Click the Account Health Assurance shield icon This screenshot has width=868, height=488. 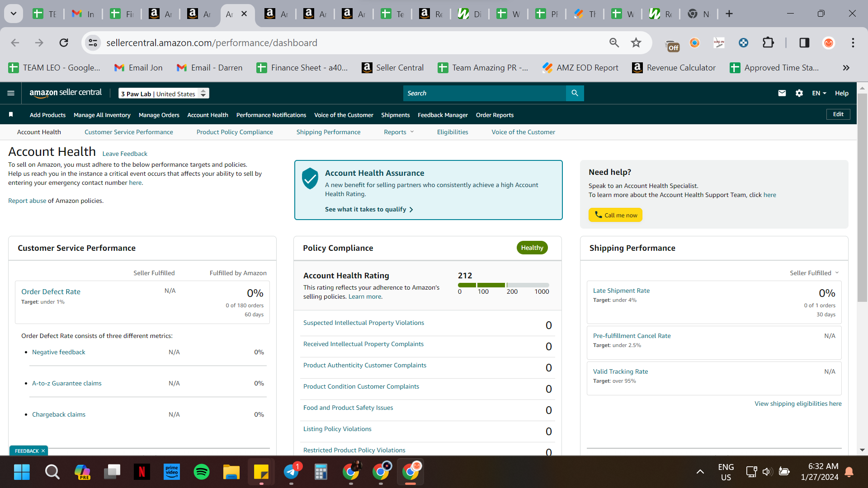[310, 178]
